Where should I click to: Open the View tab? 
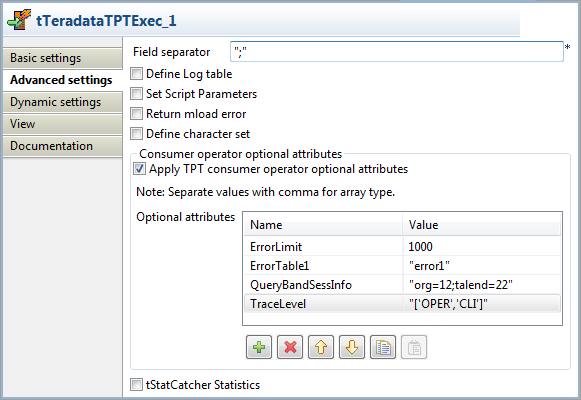[x=63, y=124]
